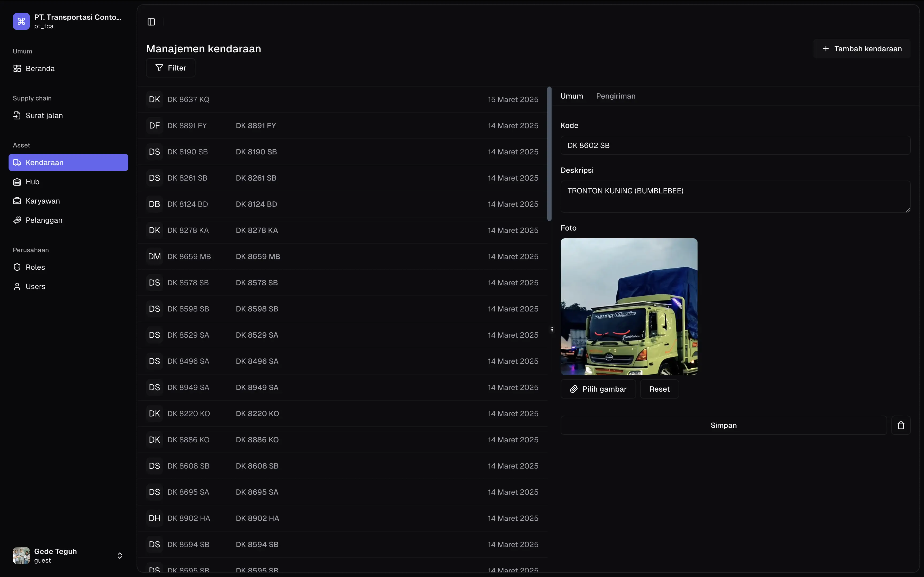Open the Hub asset page
The height and width of the screenshot is (577, 924).
pos(32,182)
